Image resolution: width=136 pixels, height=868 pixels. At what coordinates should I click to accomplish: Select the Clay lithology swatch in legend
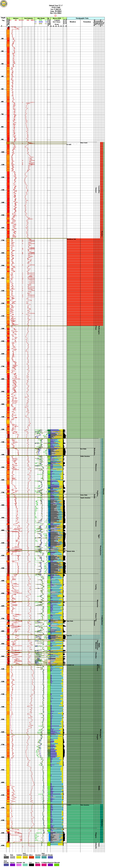click(x=6, y=857)
